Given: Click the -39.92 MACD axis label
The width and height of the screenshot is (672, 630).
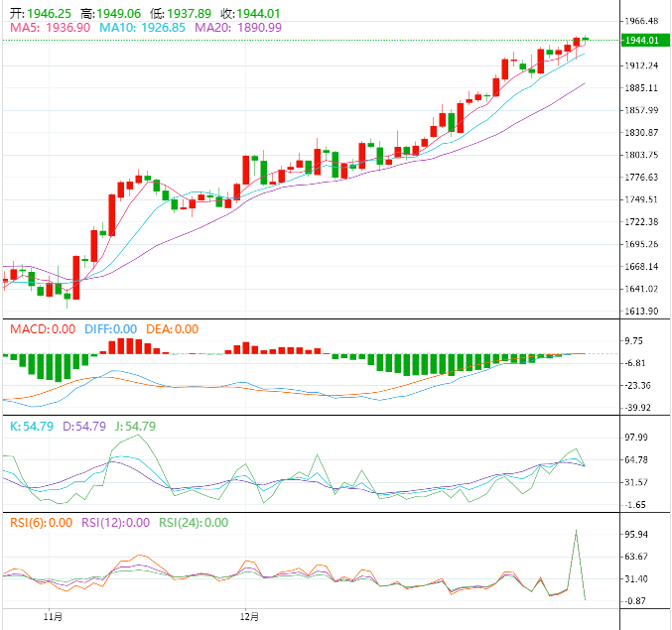Looking at the screenshot, I should point(637,408).
